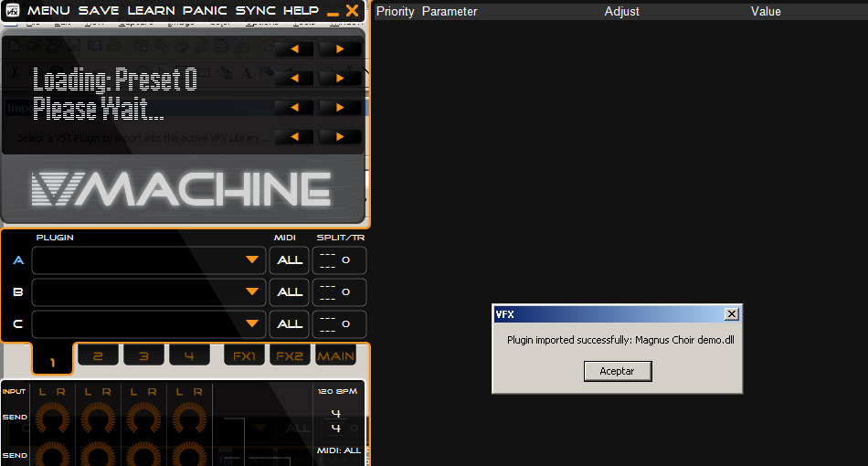The width and height of the screenshot is (868, 466).
Task: Click the Value column header
Action: pyautogui.click(x=766, y=12)
